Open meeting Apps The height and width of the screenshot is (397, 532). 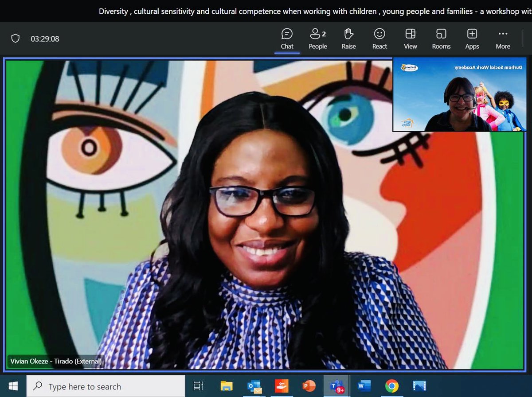click(472, 39)
